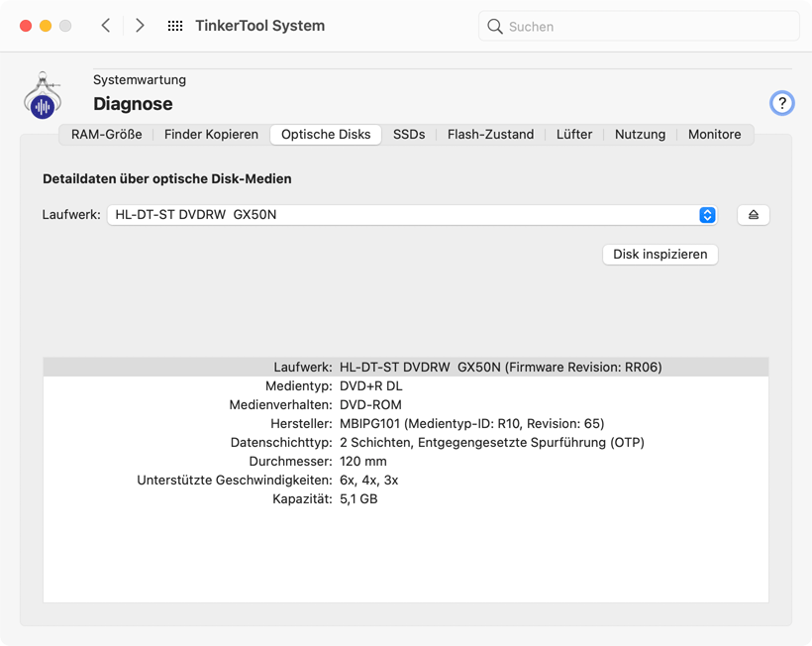Minimize the window with the yellow button

[x=46, y=26]
